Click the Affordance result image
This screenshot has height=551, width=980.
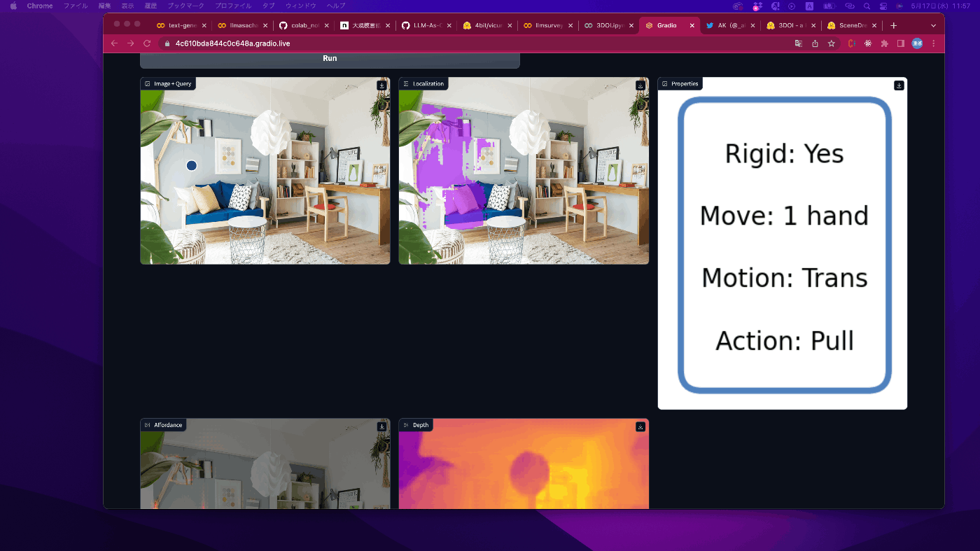pos(265,464)
